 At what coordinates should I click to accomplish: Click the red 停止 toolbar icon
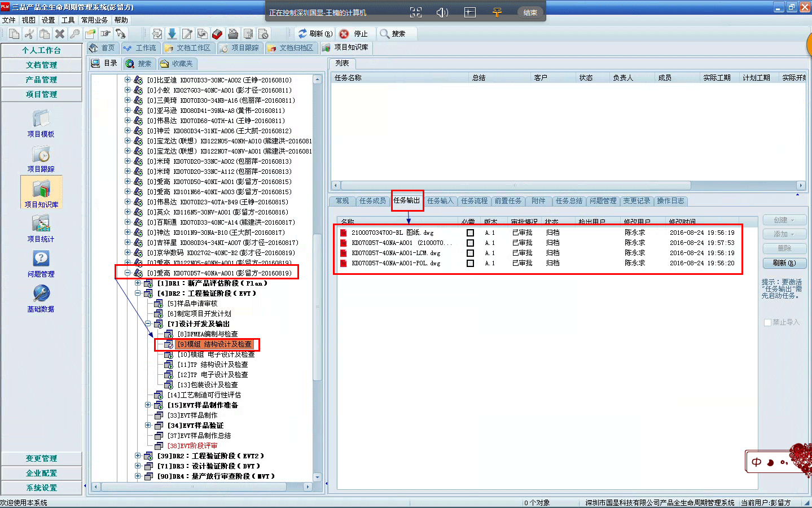344,34
